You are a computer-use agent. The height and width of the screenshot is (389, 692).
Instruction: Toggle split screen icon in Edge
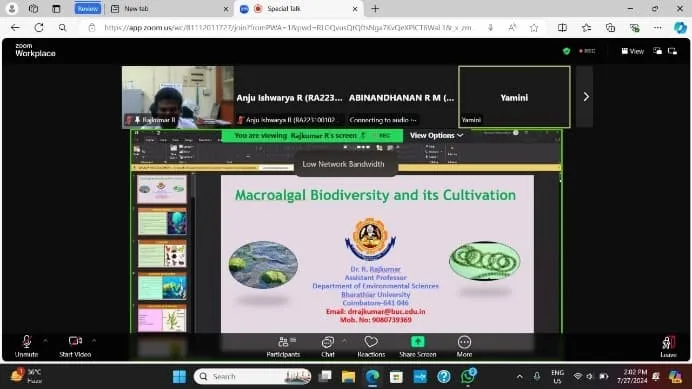[562, 28]
